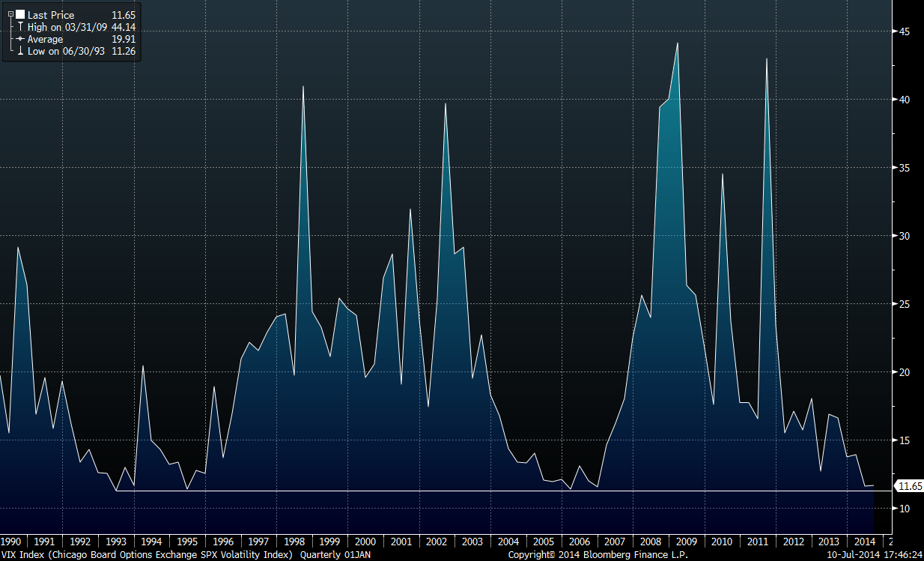The width and height of the screenshot is (924, 561).
Task: Click the 2002 label on the time axis
Action: click(x=437, y=542)
